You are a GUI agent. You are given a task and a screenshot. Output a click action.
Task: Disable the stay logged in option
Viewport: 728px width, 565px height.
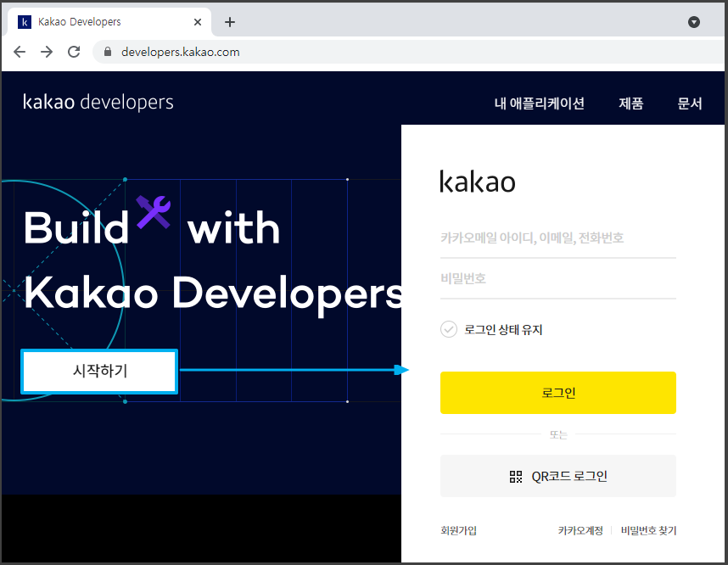449,329
